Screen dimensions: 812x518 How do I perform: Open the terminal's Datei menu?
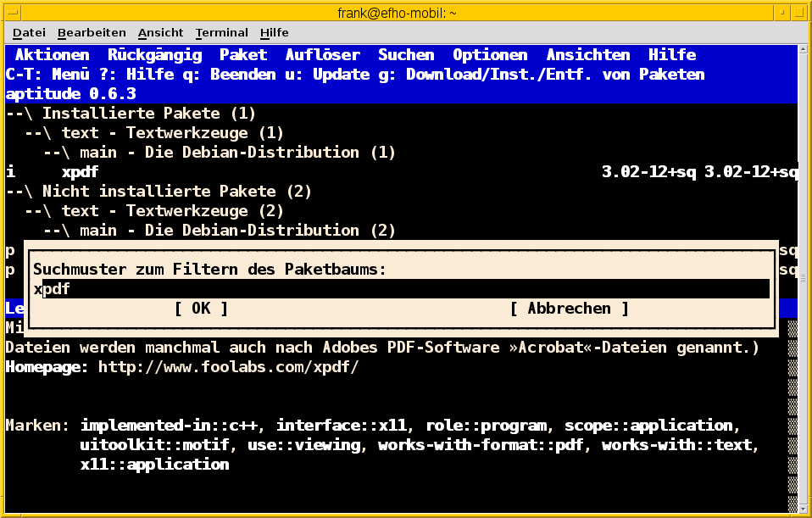click(x=28, y=32)
